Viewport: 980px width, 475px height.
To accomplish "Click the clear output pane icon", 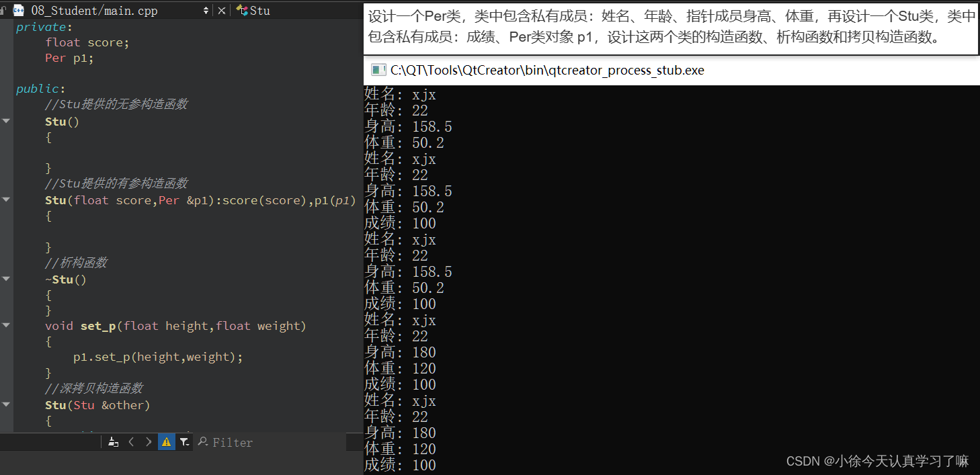I will click(112, 441).
